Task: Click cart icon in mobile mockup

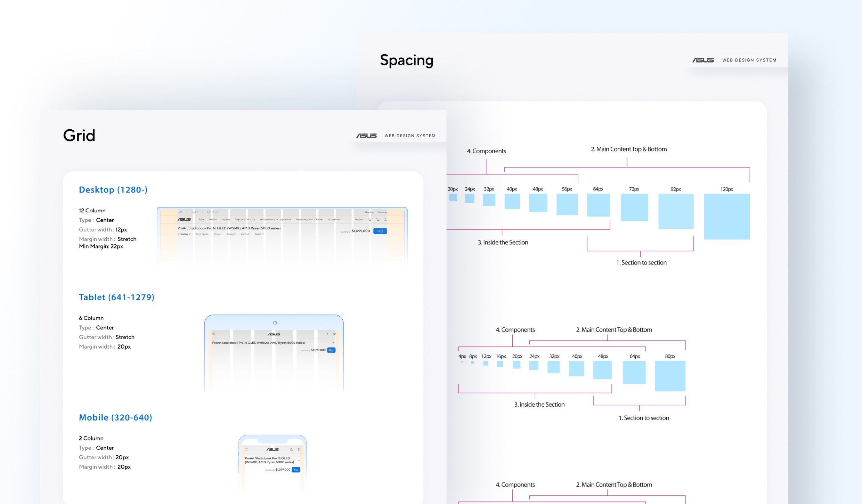Action: coord(299,449)
